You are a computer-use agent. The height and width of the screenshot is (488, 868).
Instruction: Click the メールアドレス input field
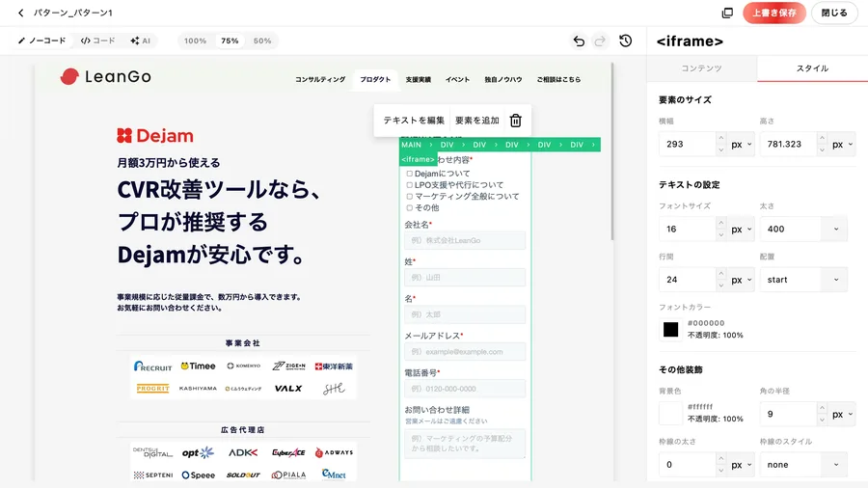(x=465, y=352)
